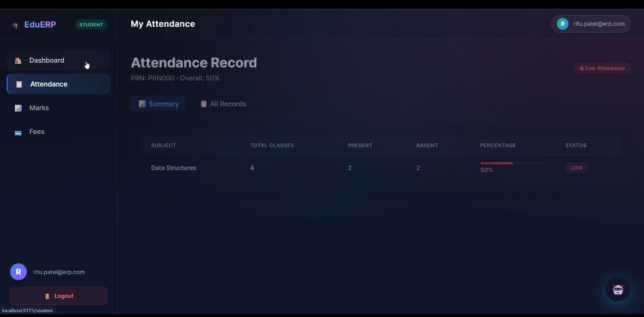Click the ABSENT column header

[427, 146]
